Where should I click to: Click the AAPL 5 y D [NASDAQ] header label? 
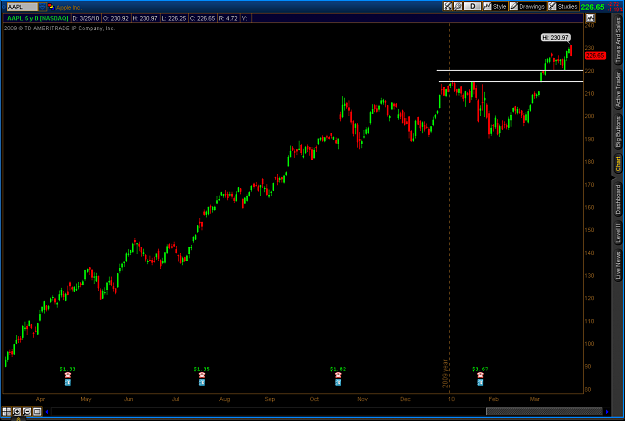[x=37, y=18]
